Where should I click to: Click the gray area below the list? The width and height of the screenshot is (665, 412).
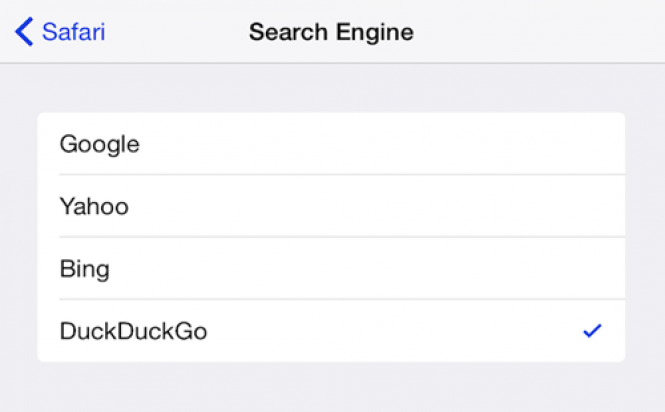click(x=332, y=387)
